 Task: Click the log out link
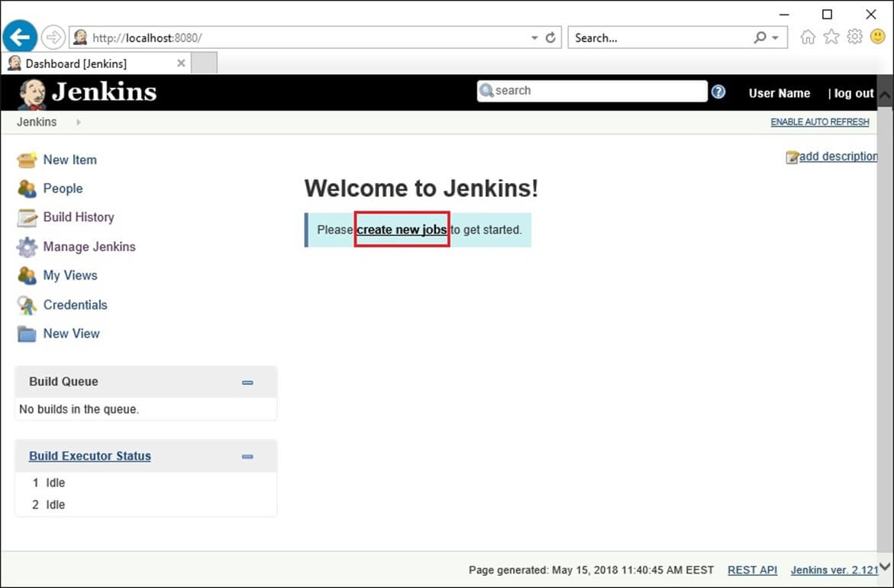[x=853, y=93]
